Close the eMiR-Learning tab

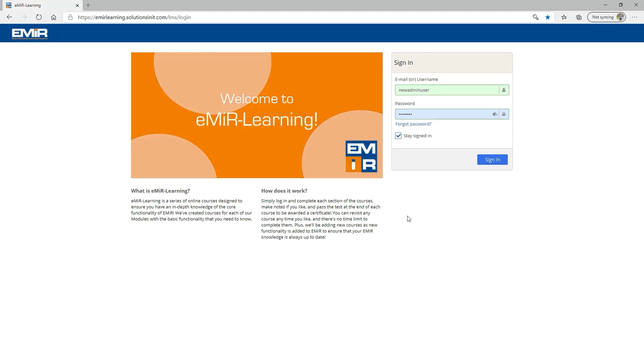[x=77, y=5]
